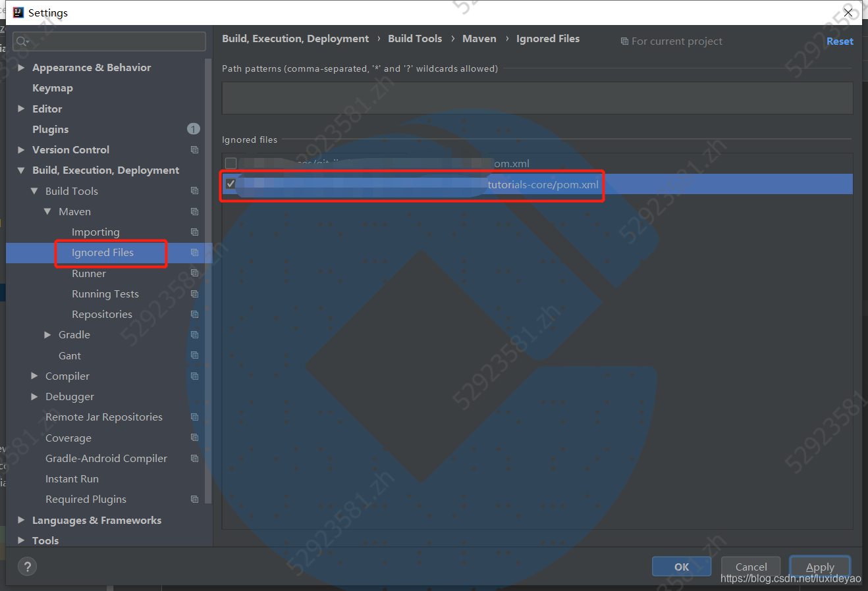Screen dimensions: 868x591
Task: Click the project-level icon beside Importing
Action: pyautogui.click(x=194, y=232)
